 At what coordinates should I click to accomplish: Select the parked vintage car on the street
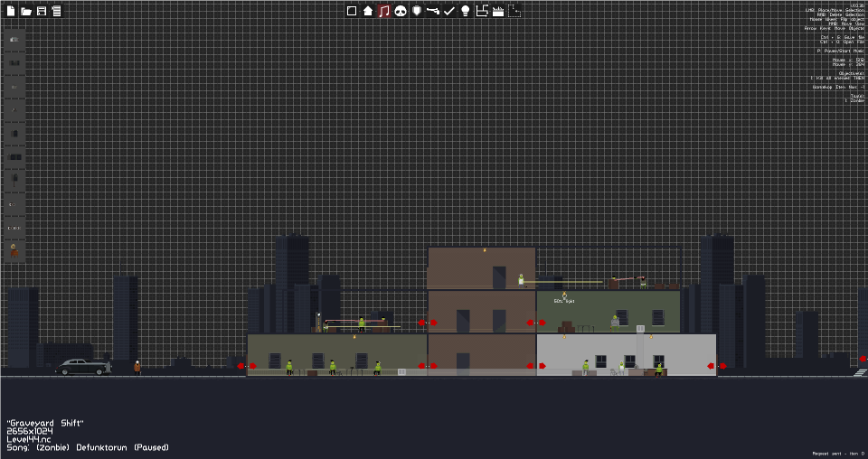click(x=82, y=367)
